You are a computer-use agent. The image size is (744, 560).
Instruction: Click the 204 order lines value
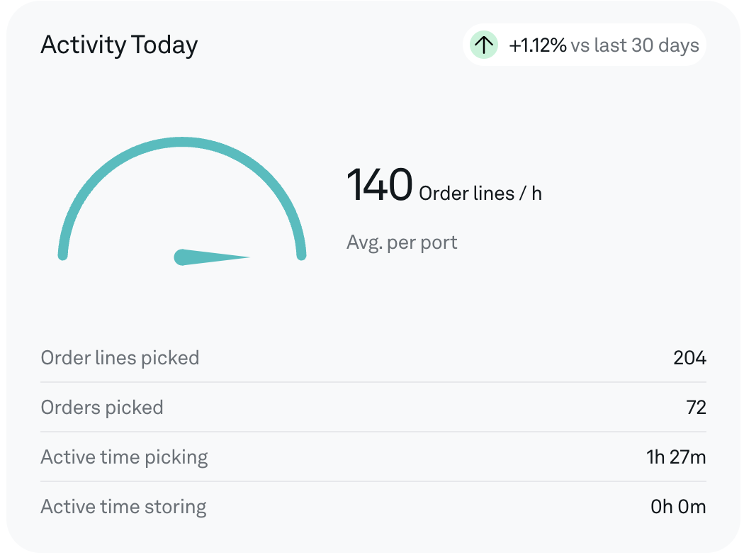(689, 358)
